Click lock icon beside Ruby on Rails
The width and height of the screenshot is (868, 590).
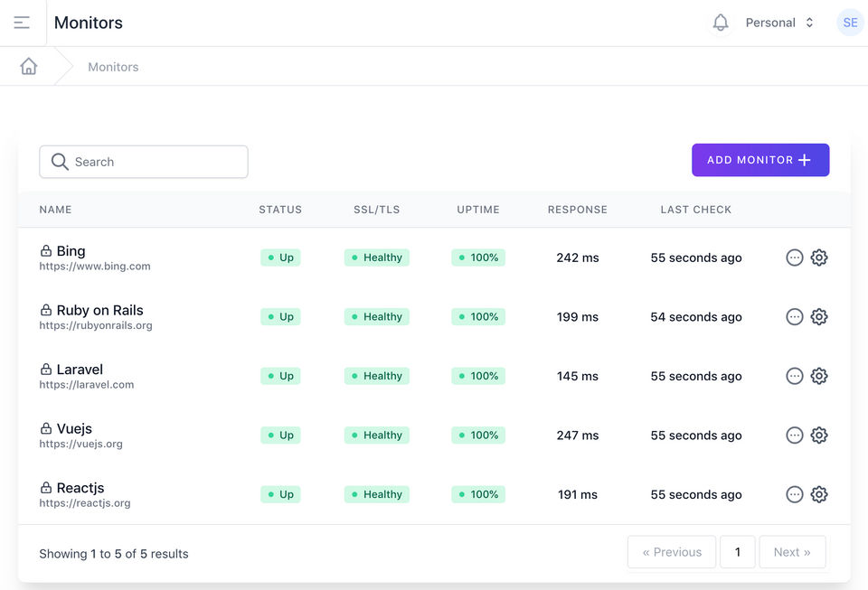[x=46, y=310]
